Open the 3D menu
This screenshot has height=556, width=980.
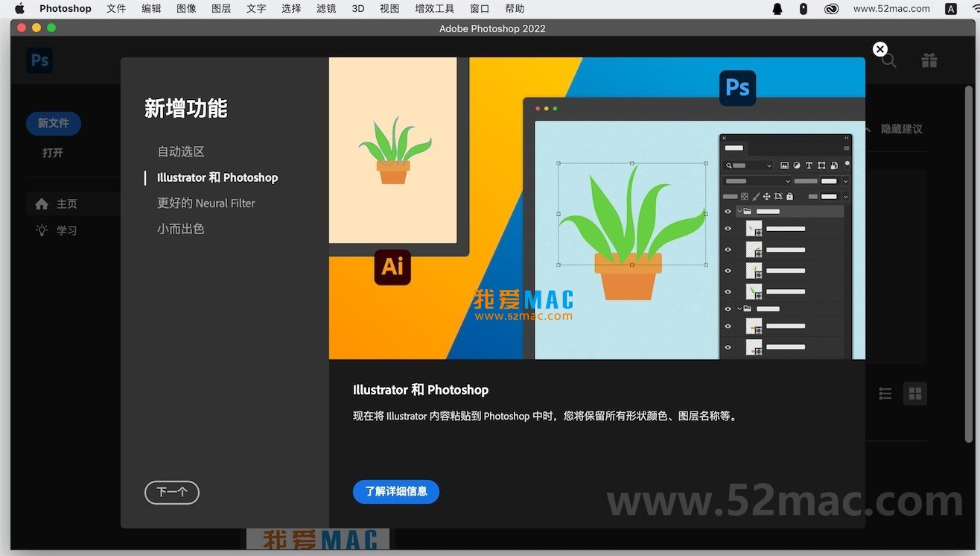tap(358, 9)
